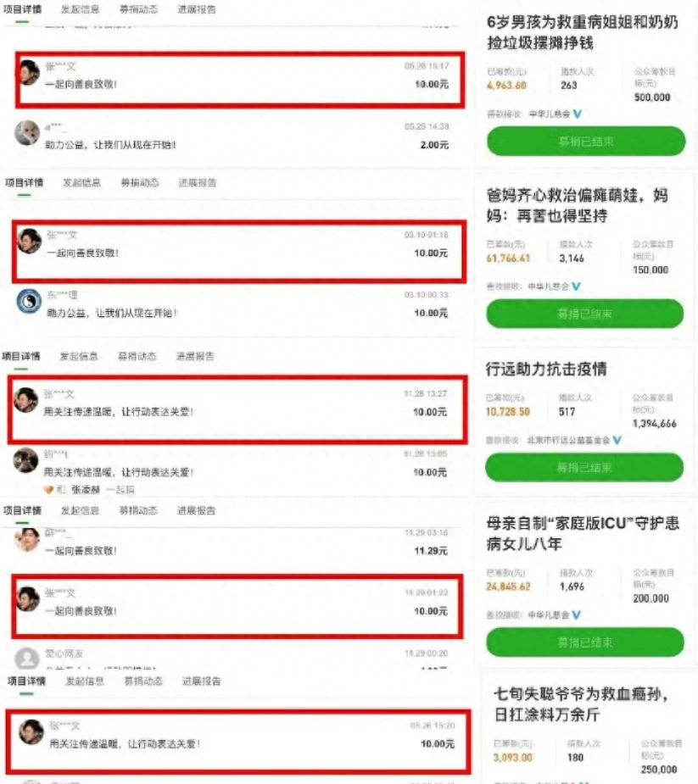
Task: Click the yin-yang avatar of 东***理
Action: [29, 302]
